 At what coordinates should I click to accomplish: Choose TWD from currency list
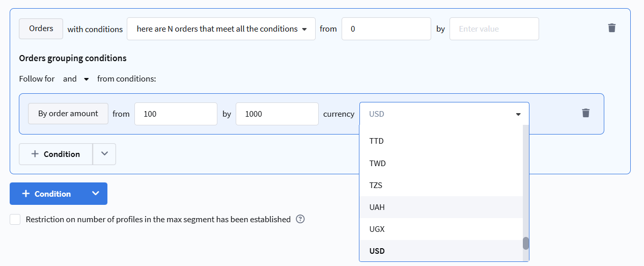(377, 164)
